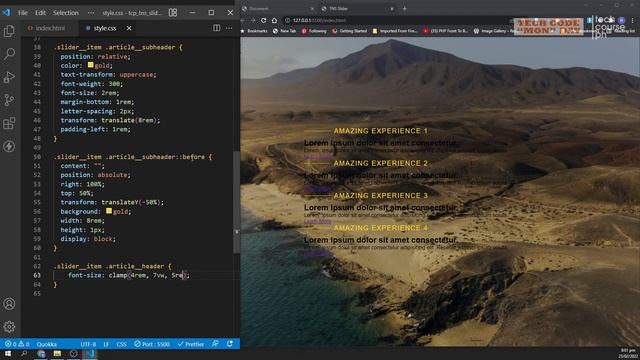
Task: Open the Bookmarks bookmark folder
Action: tap(255, 31)
